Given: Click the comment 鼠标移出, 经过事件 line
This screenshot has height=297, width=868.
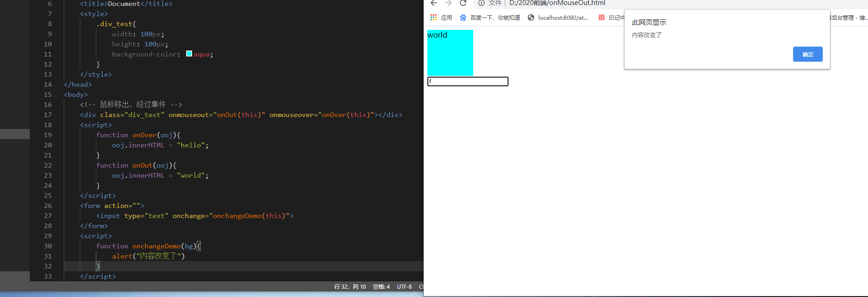Looking at the screenshot, I should [x=131, y=105].
